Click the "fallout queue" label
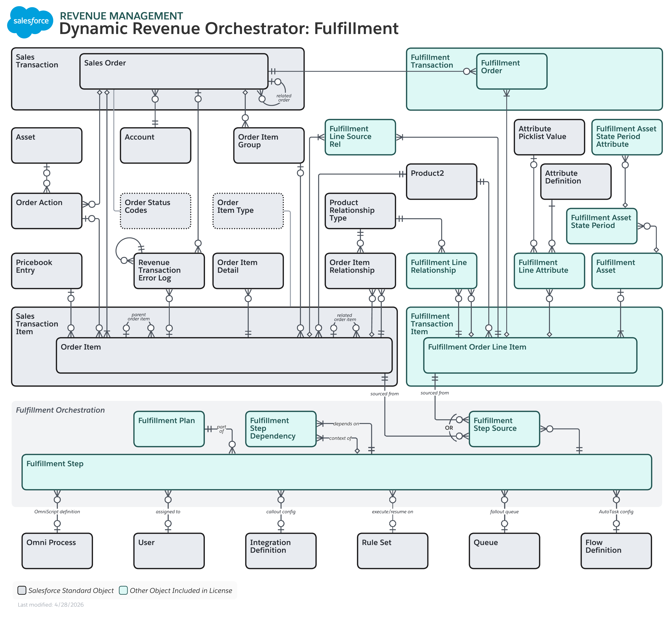Screen dimensions: 672x622 (504, 512)
